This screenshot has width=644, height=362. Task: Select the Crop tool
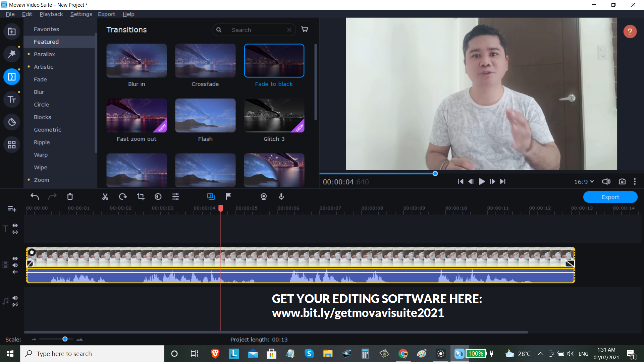tap(141, 197)
